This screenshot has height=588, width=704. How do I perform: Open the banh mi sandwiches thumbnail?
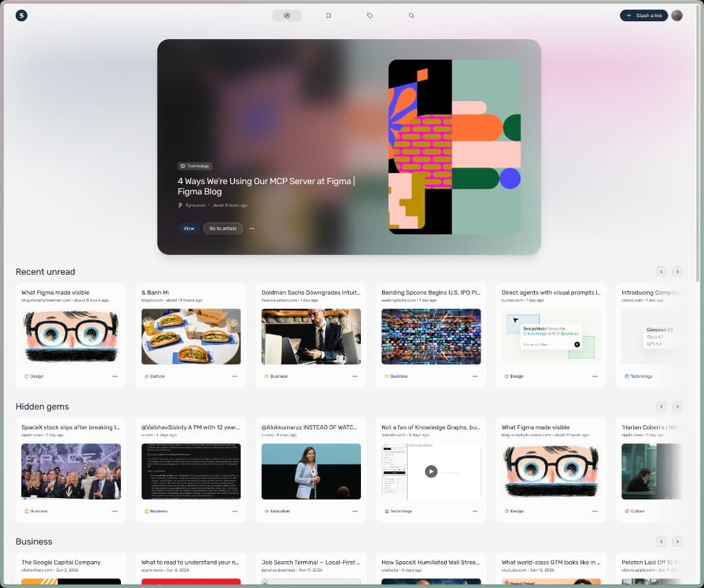[x=191, y=337]
